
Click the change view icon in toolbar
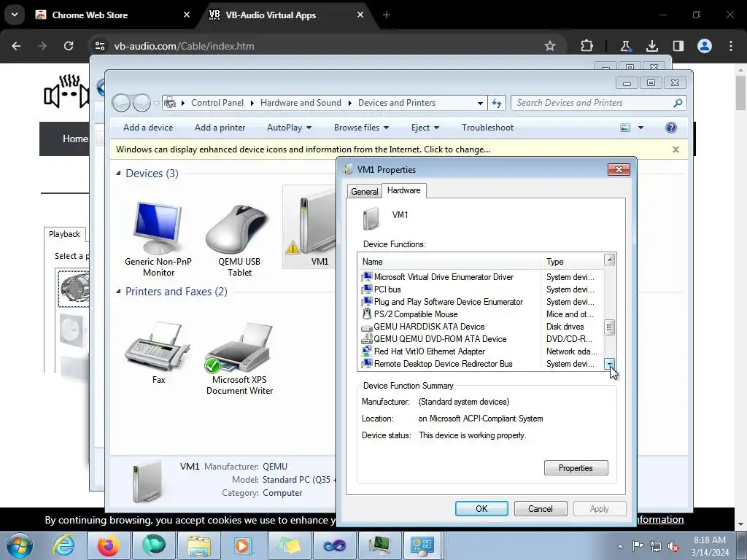click(625, 128)
